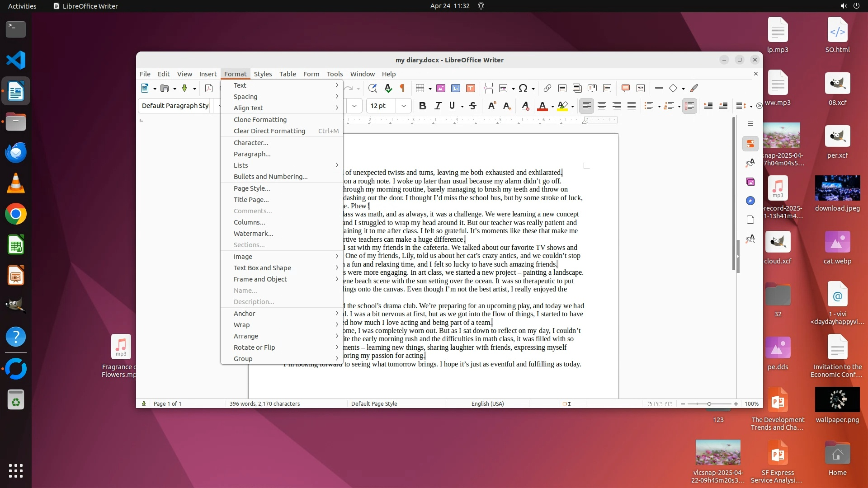Toggle formatting marks pilcrow icon
Screen dimensions: 868x488
click(402, 88)
